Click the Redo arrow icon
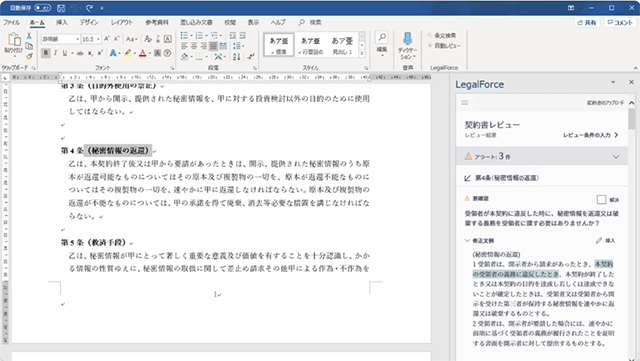 coord(89,8)
